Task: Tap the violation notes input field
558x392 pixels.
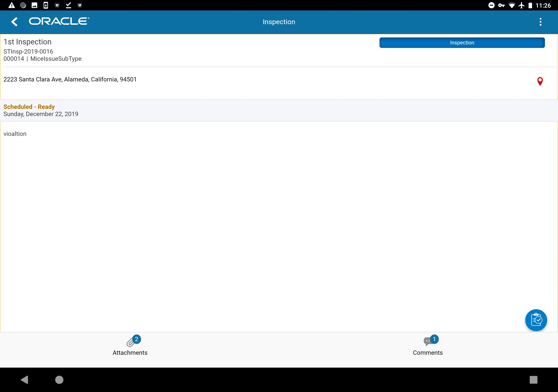Action: [15, 133]
